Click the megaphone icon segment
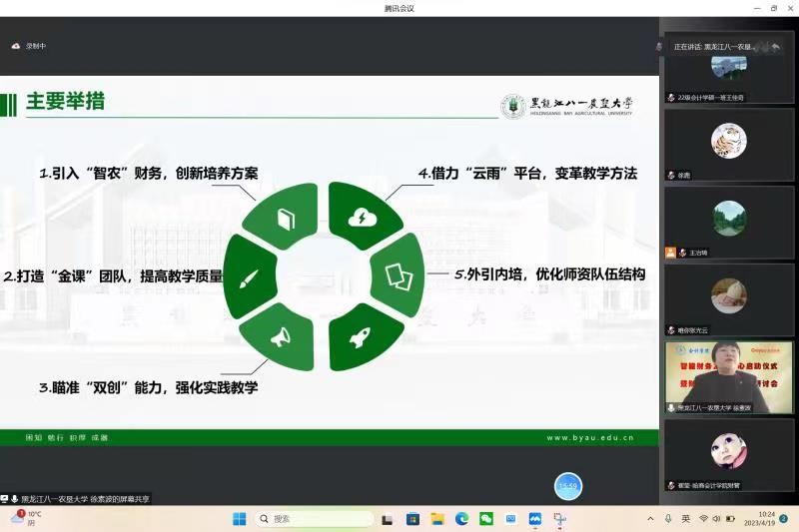This screenshot has width=799, height=532. tap(281, 336)
